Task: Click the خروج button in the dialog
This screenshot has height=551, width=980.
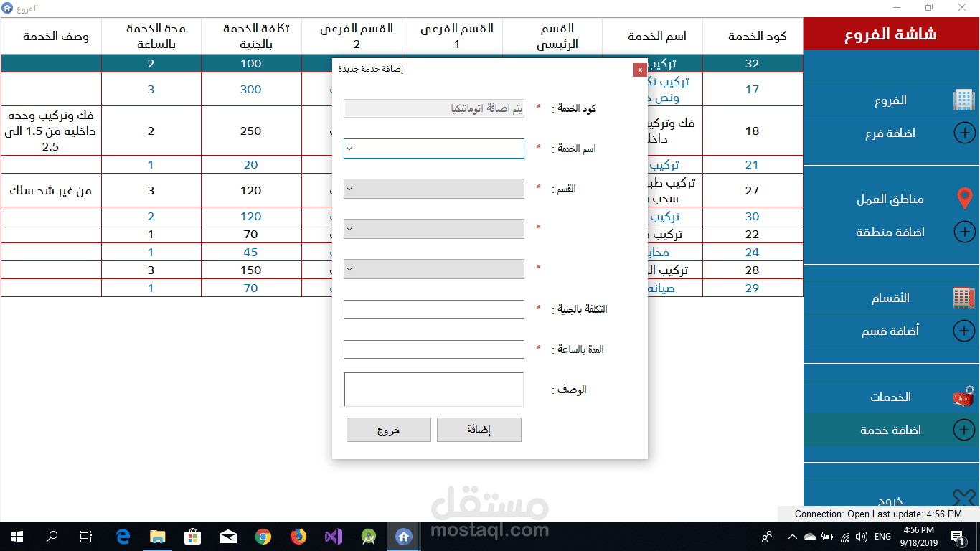Action: (x=389, y=430)
